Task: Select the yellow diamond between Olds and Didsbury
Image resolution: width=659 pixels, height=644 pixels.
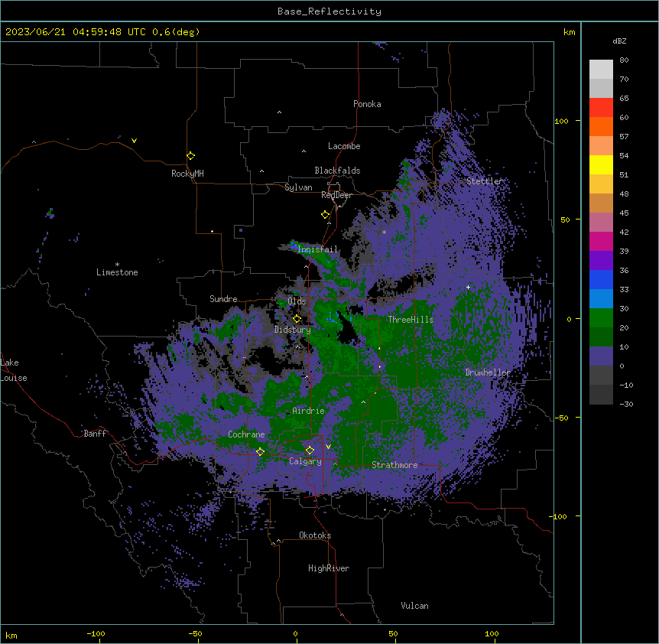Action: point(297,319)
